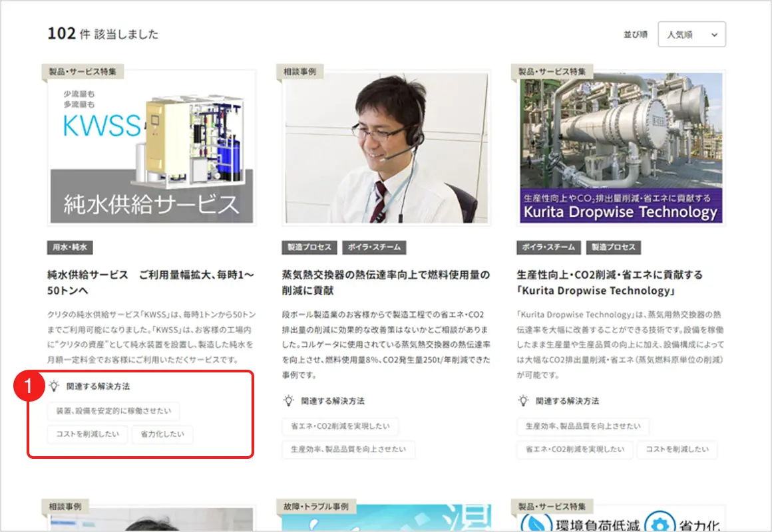Screen dimensions: 772x532
Task: Click the Kurita Dropwise Technology thumbnail
Action: tap(621, 148)
